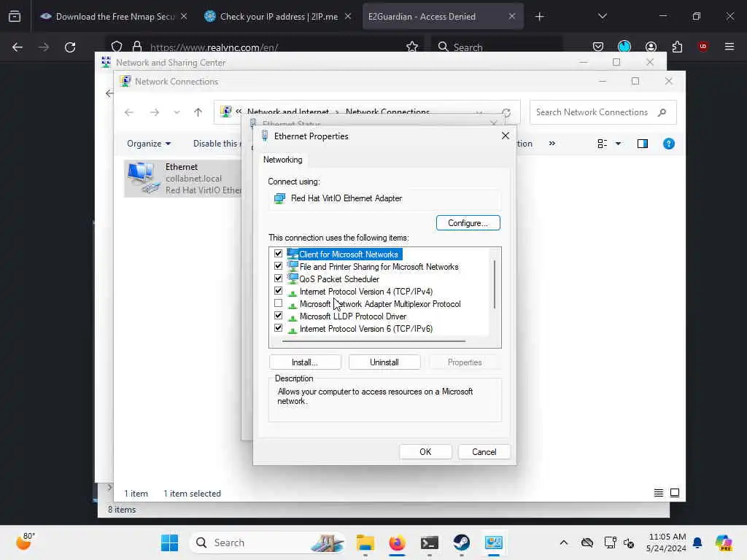Go back in Network Connections window
This screenshot has height=560, width=747.
pos(129,112)
